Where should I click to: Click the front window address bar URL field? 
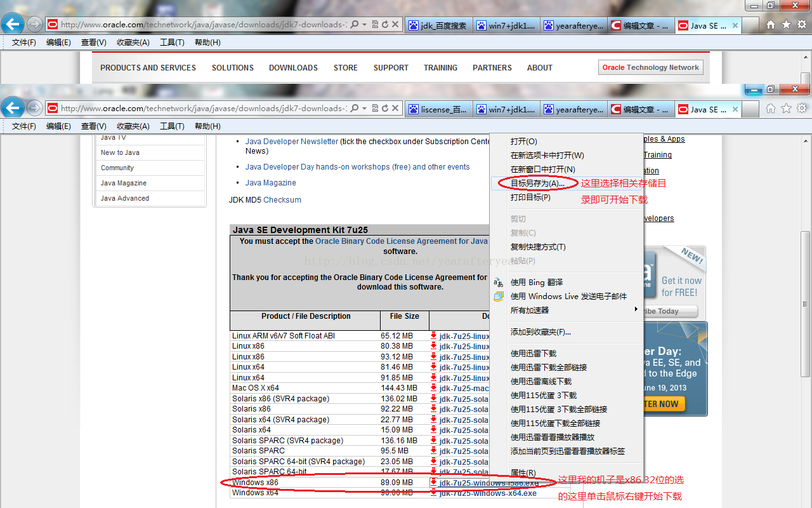coord(204,109)
